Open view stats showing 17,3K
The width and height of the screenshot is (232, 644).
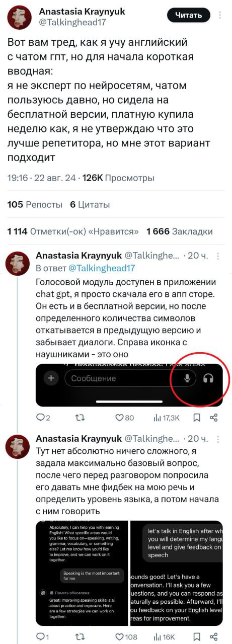pyautogui.click(x=166, y=417)
